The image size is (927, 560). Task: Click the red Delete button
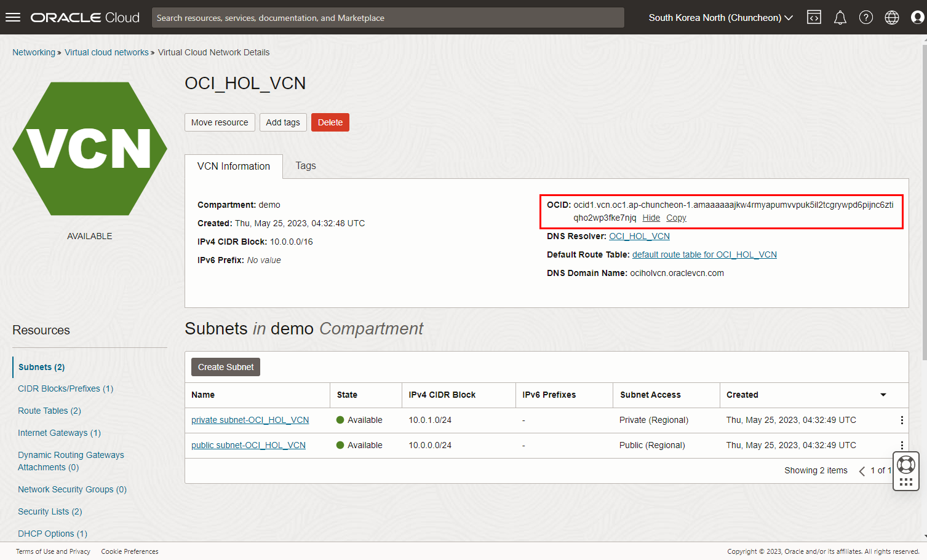330,122
